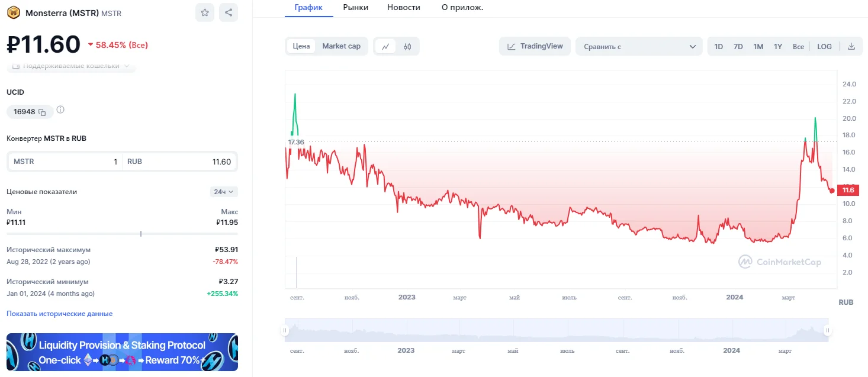Click the ₽11.60 price heading
This screenshot has height=377, width=868.
pos(43,44)
